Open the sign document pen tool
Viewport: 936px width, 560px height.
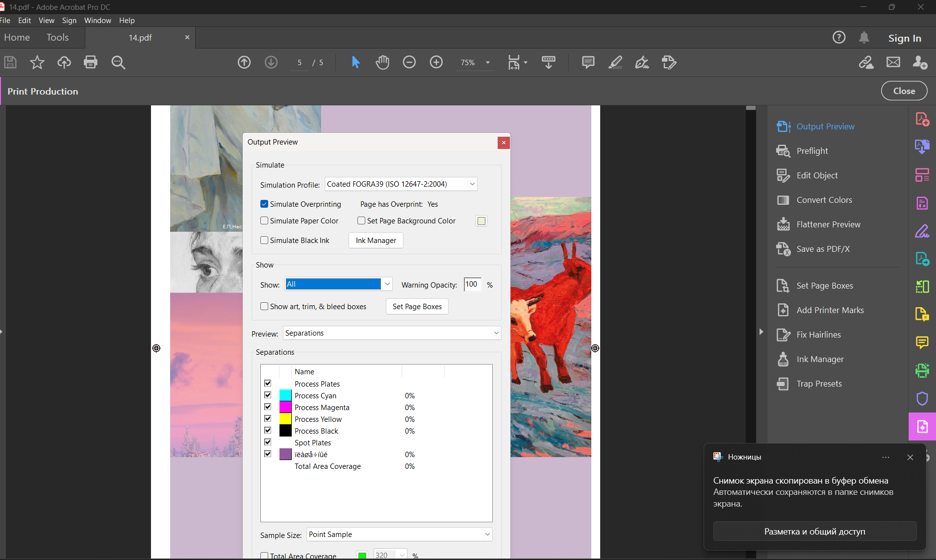[x=642, y=62]
